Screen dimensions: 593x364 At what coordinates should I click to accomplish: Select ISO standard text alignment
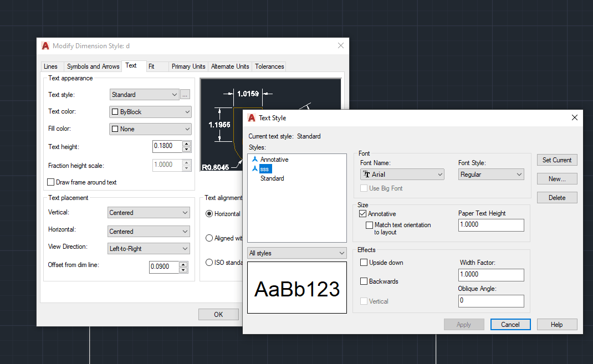pyautogui.click(x=209, y=263)
